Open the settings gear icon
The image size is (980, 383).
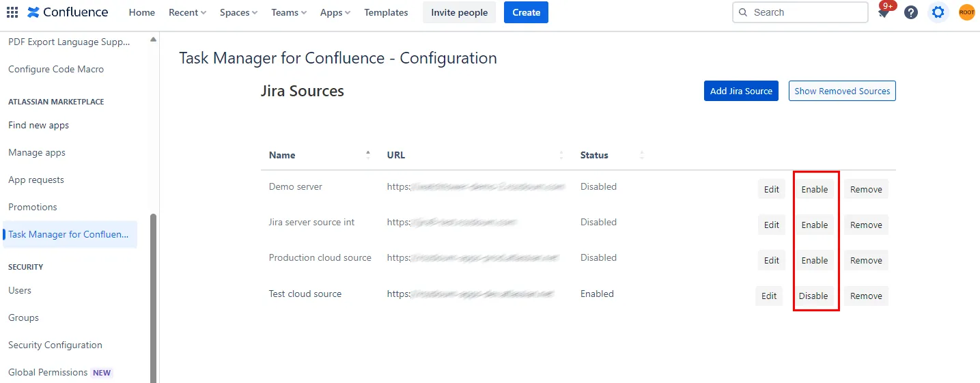pyautogui.click(x=938, y=12)
